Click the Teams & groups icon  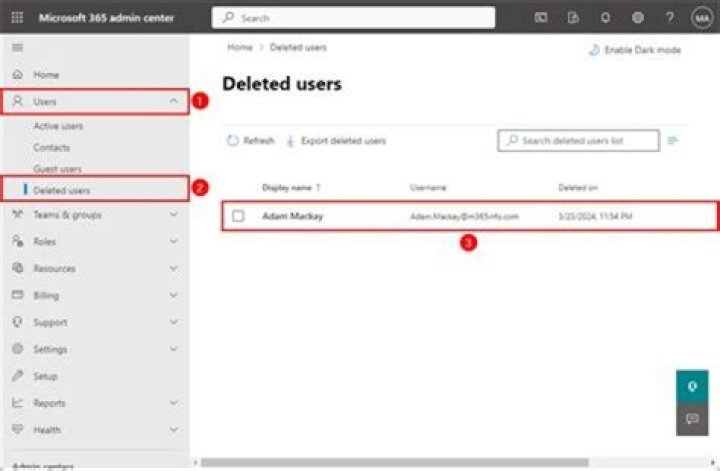pos(17,214)
